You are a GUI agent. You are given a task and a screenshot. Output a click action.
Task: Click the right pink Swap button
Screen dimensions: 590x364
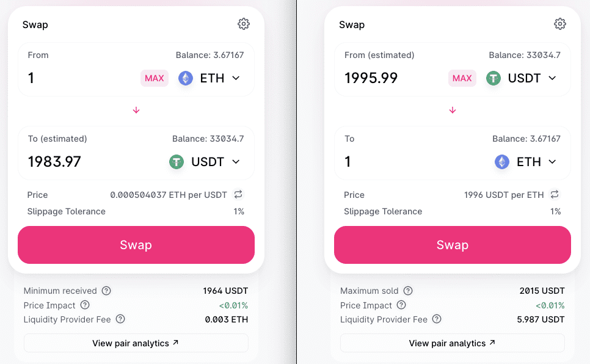click(453, 245)
